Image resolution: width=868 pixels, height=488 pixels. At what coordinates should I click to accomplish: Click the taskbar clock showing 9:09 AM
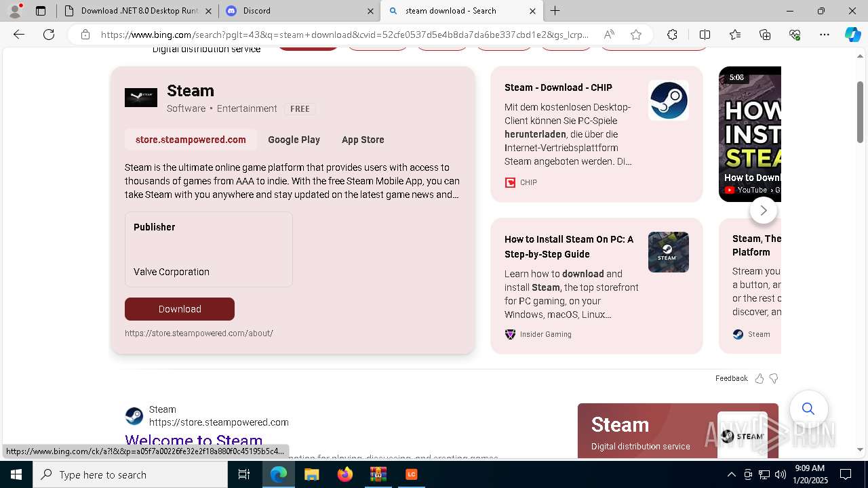tap(810, 474)
